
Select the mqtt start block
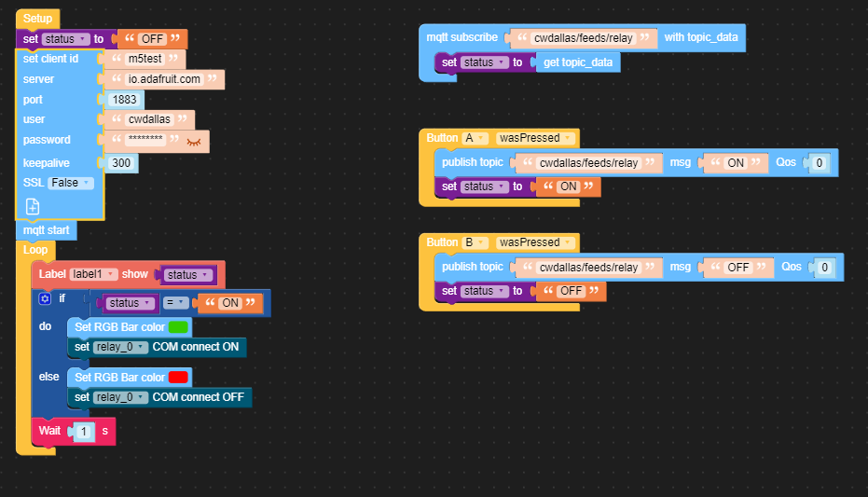(46, 229)
